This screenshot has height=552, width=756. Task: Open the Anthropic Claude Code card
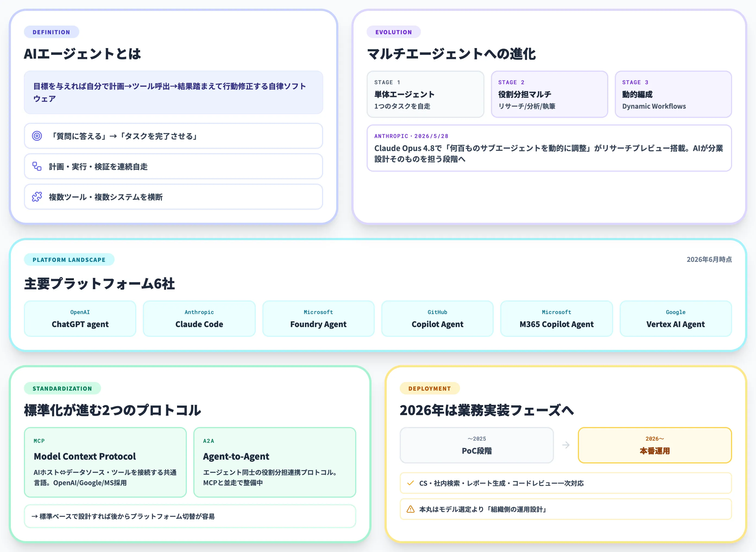(x=199, y=318)
